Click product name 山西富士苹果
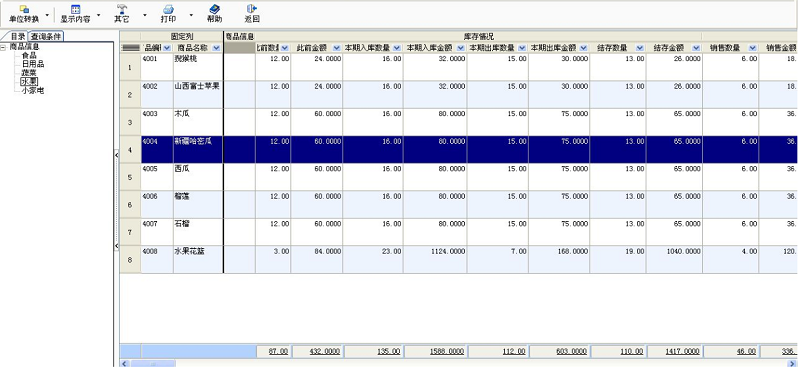Image resolution: width=800 pixels, height=374 pixels. tap(197, 87)
